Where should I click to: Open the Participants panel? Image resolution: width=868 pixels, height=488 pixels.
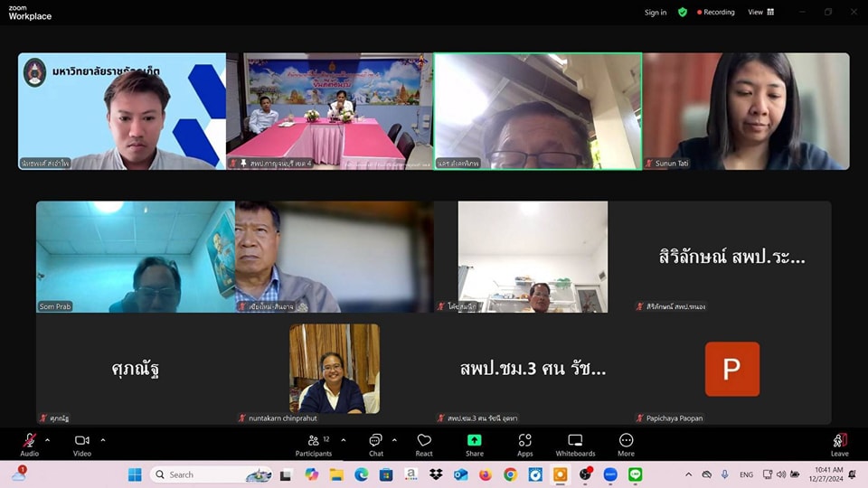coord(314,445)
